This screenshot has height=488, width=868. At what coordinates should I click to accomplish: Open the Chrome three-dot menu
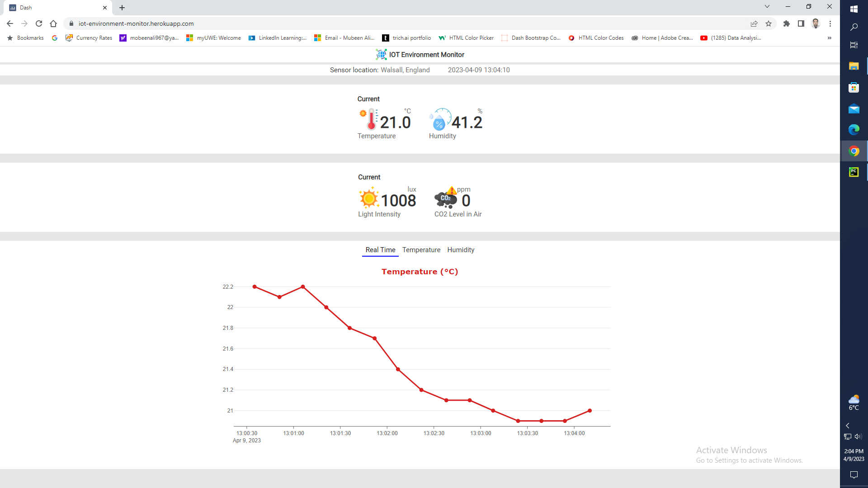coord(830,23)
